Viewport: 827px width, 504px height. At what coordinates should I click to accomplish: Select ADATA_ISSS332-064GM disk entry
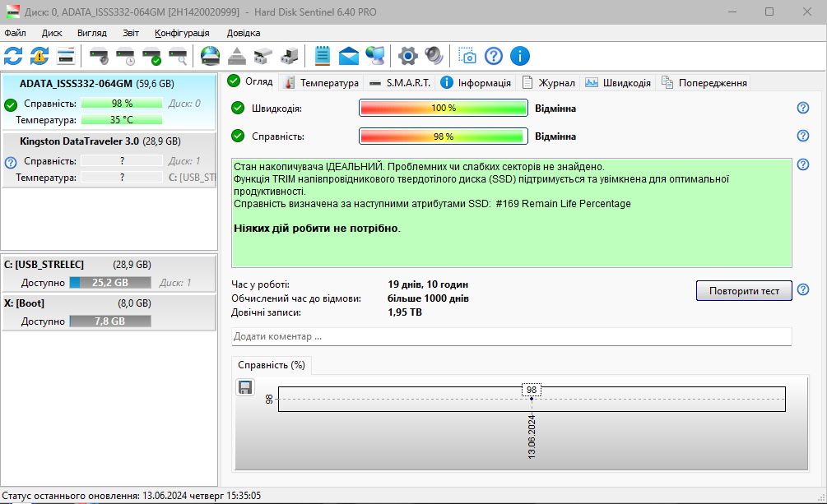(x=109, y=101)
